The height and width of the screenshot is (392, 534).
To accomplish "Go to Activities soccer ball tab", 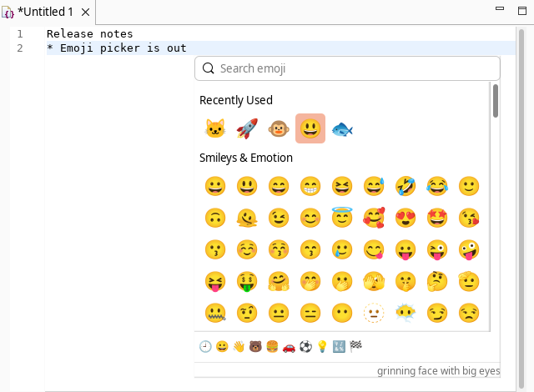I will 305,347.
